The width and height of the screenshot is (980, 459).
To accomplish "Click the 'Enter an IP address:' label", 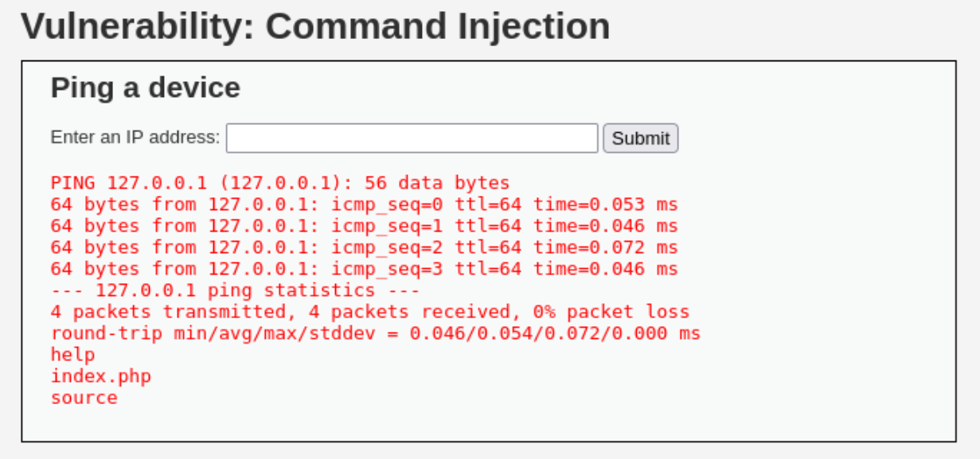I will [135, 137].
